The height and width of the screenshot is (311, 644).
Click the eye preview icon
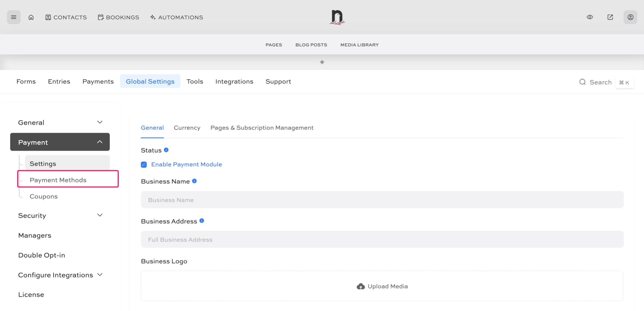click(590, 17)
